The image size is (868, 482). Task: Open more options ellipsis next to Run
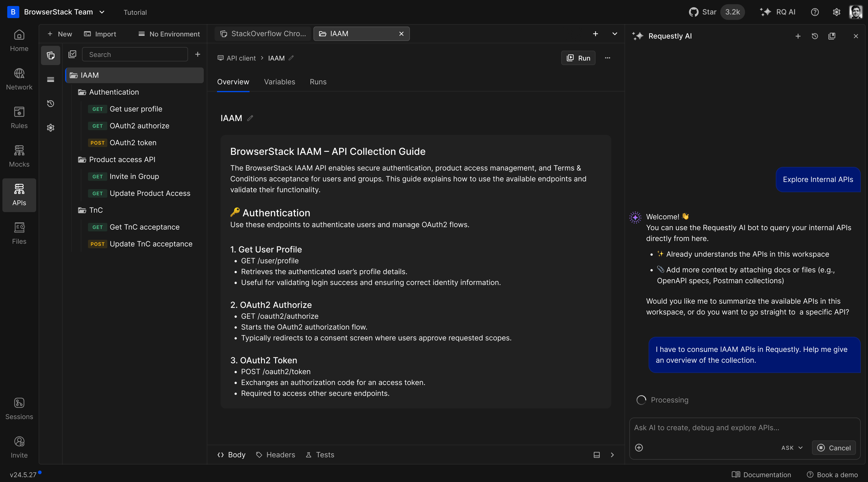pyautogui.click(x=608, y=58)
